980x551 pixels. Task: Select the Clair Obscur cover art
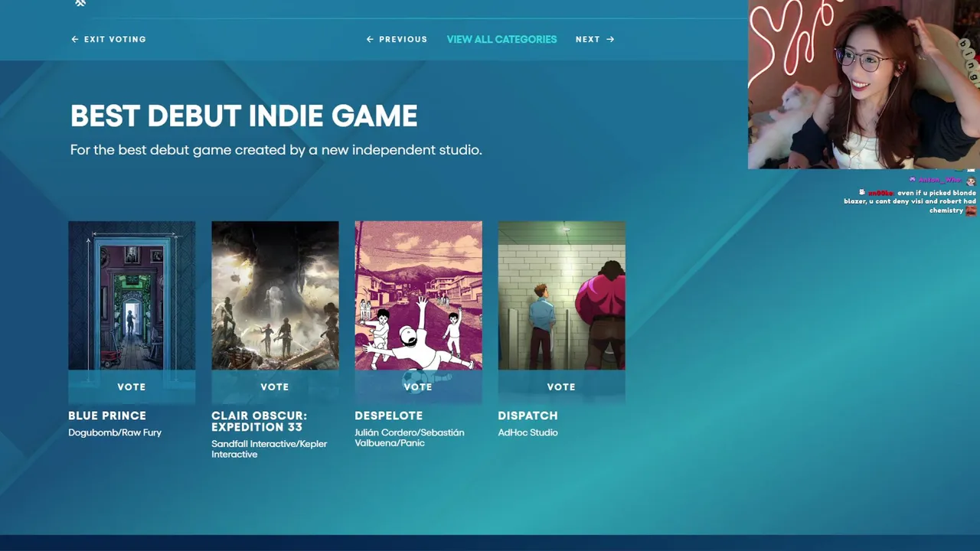pos(275,295)
